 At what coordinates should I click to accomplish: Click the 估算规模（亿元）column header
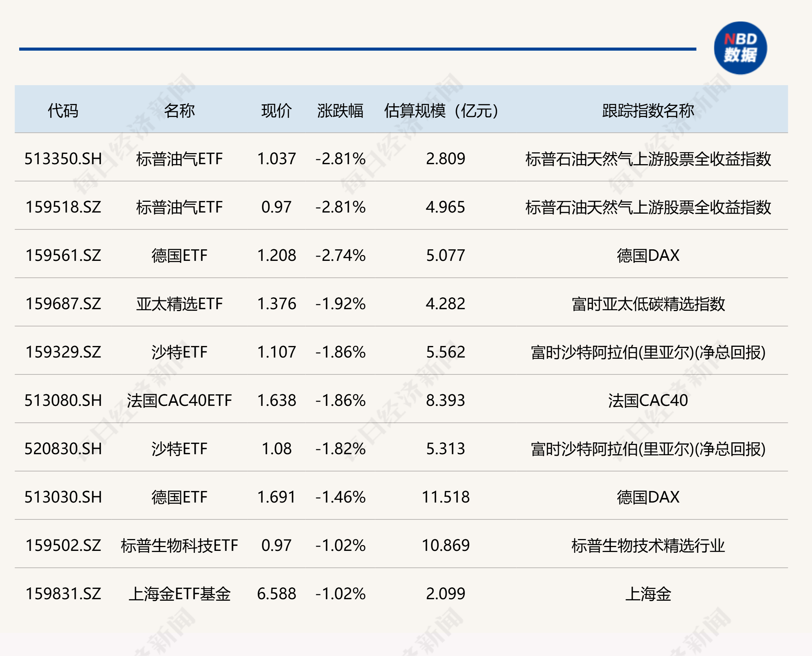tap(442, 111)
